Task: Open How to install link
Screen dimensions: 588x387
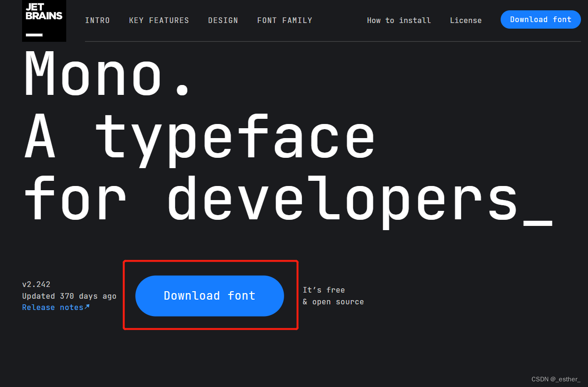Action: coord(399,20)
